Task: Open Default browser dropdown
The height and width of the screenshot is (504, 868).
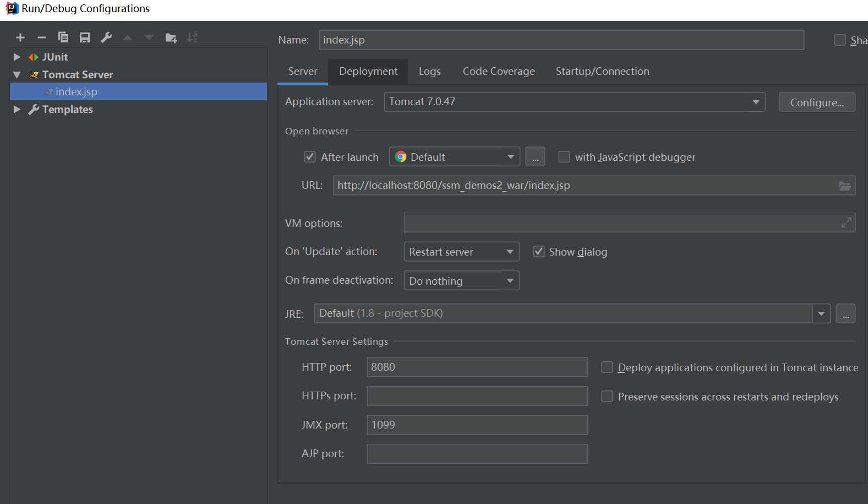Action: [455, 157]
